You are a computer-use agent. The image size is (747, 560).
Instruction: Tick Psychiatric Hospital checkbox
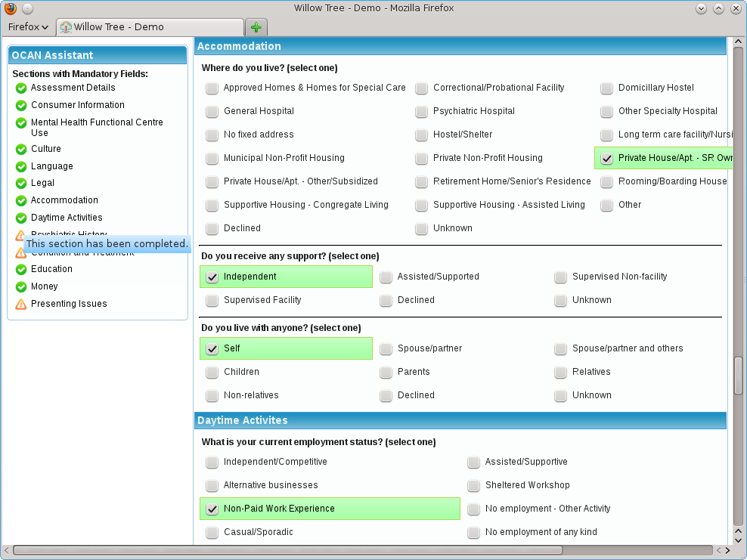tap(422, 111)
